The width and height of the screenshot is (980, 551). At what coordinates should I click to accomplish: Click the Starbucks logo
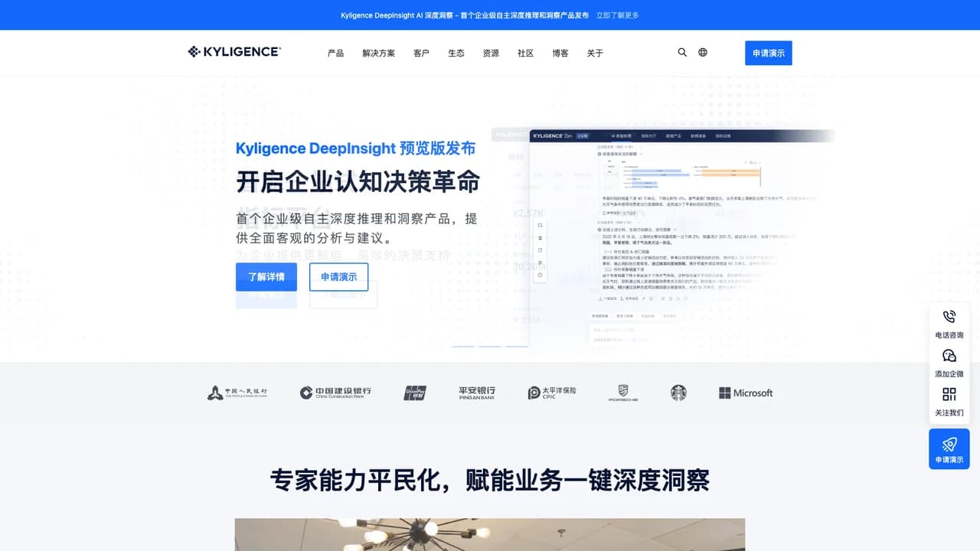(678, 393)
